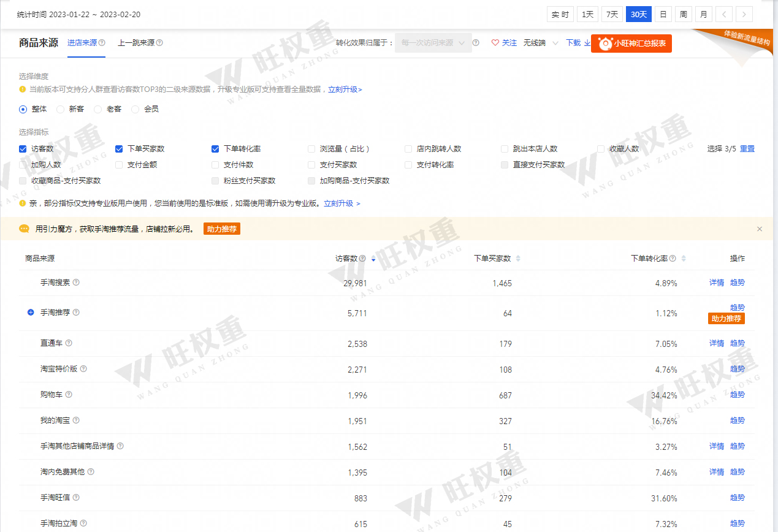The image size is (778, 532).
Task: Click help icon next to 手淘其他店铺商品详情
Action: pyautogui.click(x=120, y=446)
